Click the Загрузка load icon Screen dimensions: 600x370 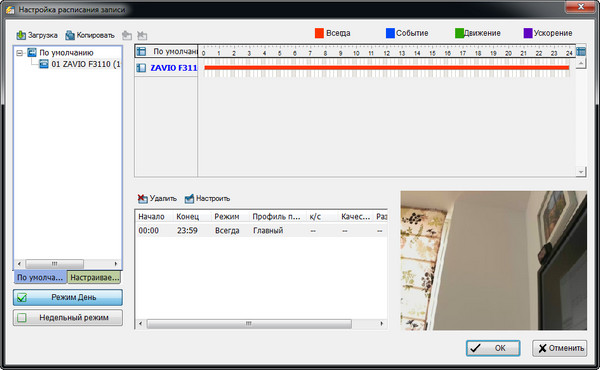tap(21, 35)
